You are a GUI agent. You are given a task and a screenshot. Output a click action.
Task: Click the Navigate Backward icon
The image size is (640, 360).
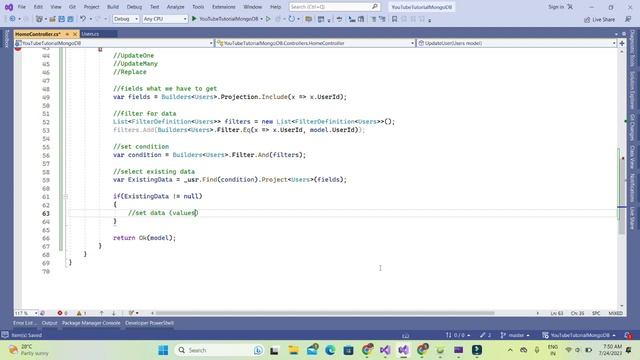13,19
